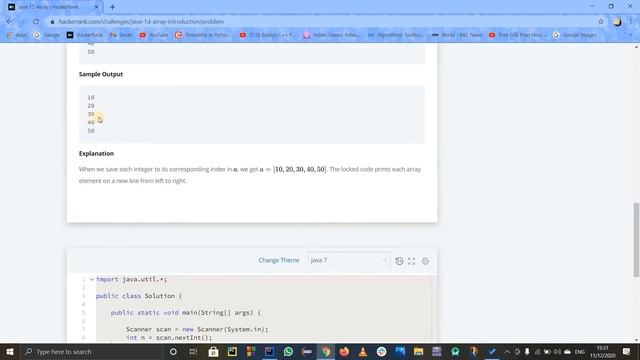Open the Google Images bookmark
The image size is (640, 360).
click(x=575, y=35)
